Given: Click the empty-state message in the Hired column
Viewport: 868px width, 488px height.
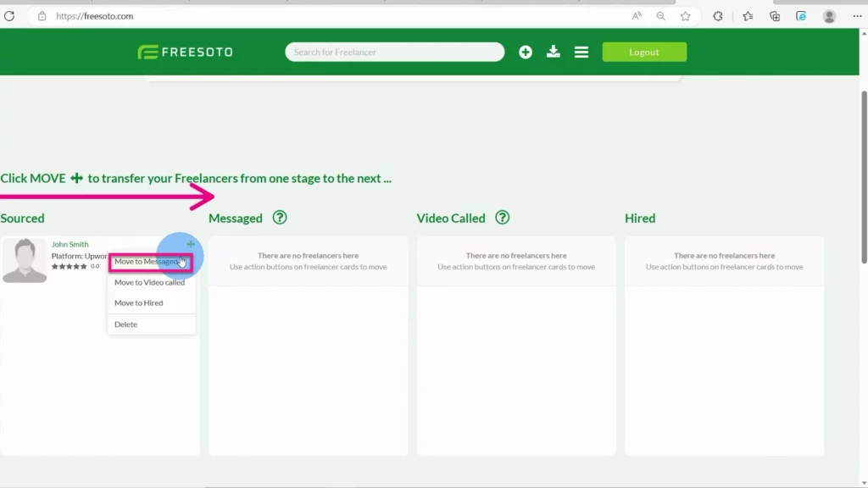Looking at the screenshot, I should coord(724,261).
